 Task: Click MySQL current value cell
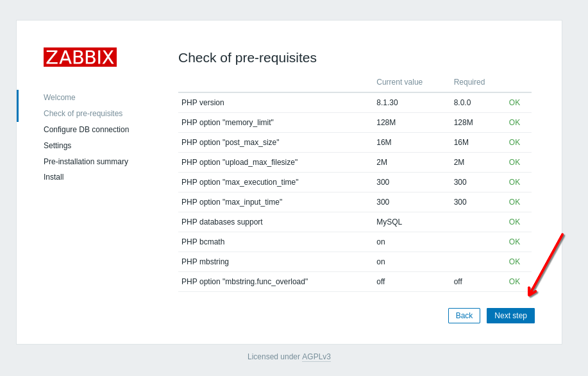click(x=389, y=222)
